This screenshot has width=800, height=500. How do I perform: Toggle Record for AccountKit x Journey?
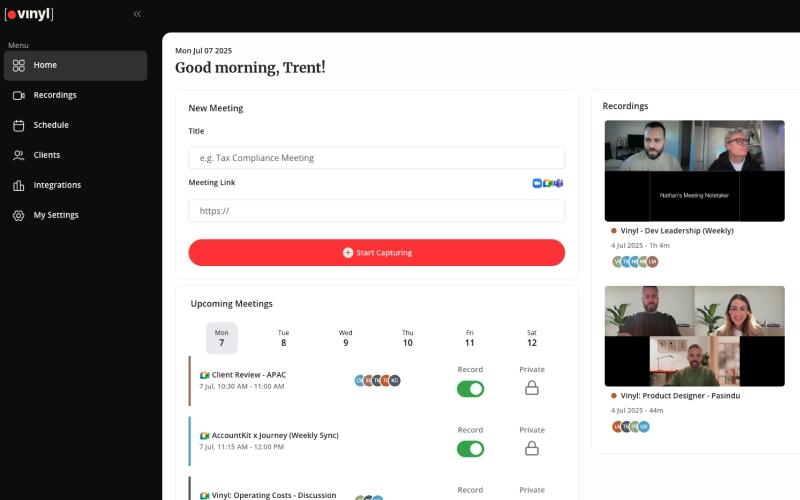(x=470, y=449)
